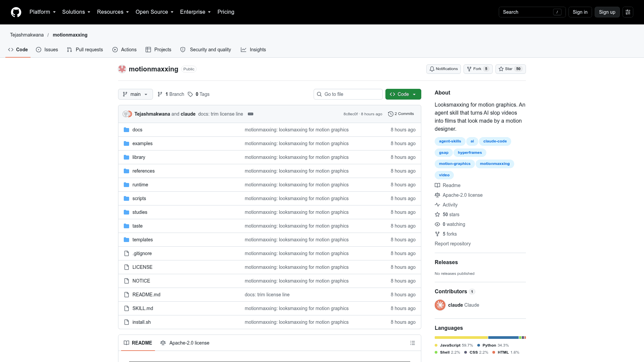The height and width of the screenshot is (362, 644).
Task: Open the install.sh file icon
Action: click(x=126, y=322)
